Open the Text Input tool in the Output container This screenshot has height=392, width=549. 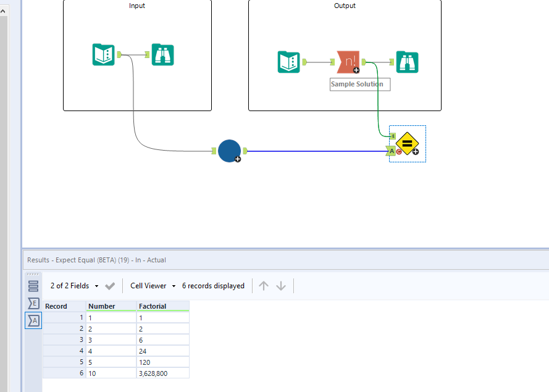288,62
